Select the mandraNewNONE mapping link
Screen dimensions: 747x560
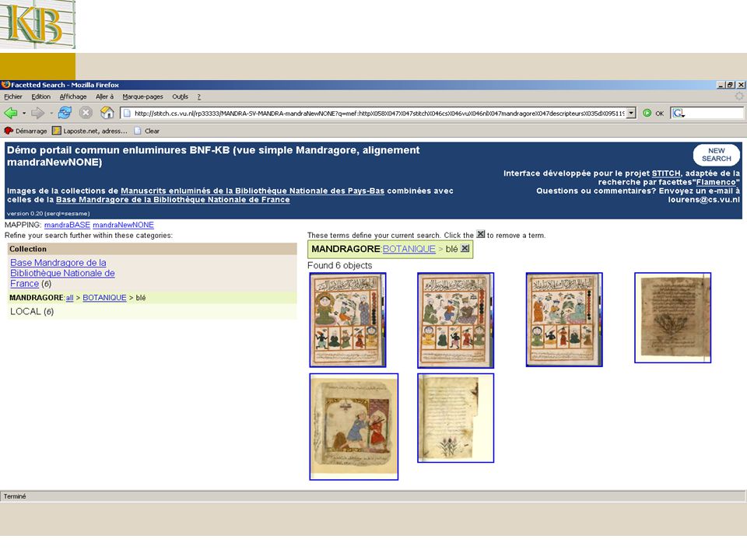[x=124, y=225]
